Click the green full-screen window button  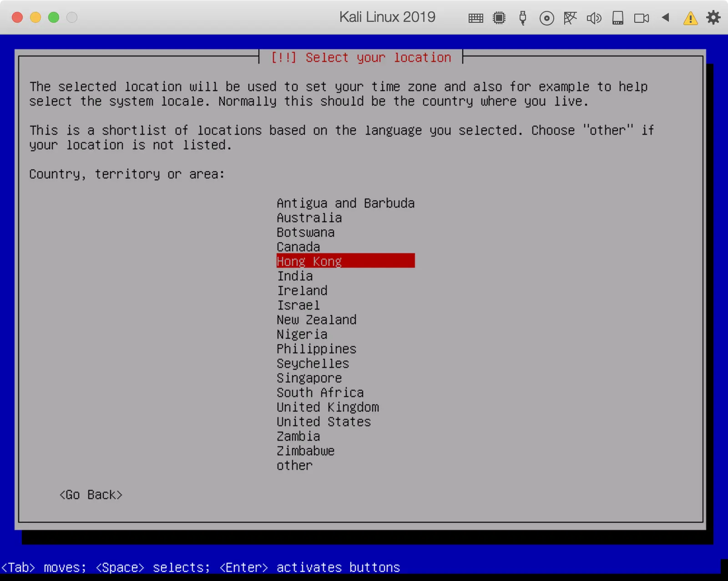(54, 17)
